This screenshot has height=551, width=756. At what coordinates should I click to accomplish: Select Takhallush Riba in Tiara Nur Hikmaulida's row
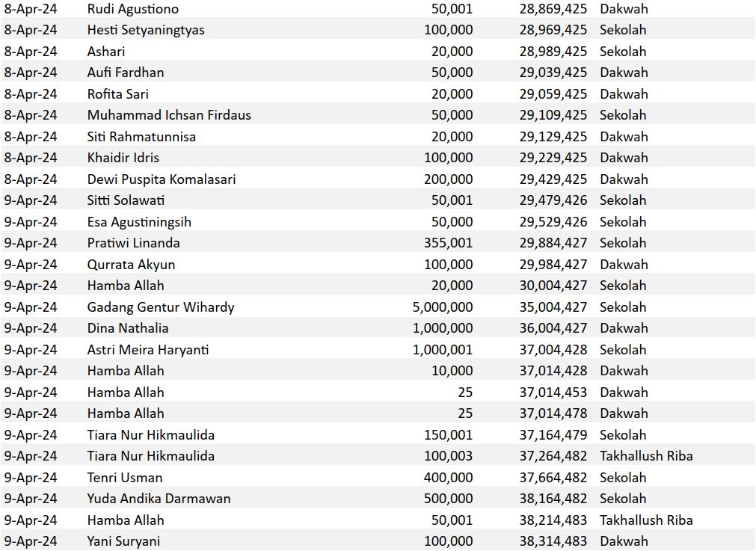pos(646,456)
